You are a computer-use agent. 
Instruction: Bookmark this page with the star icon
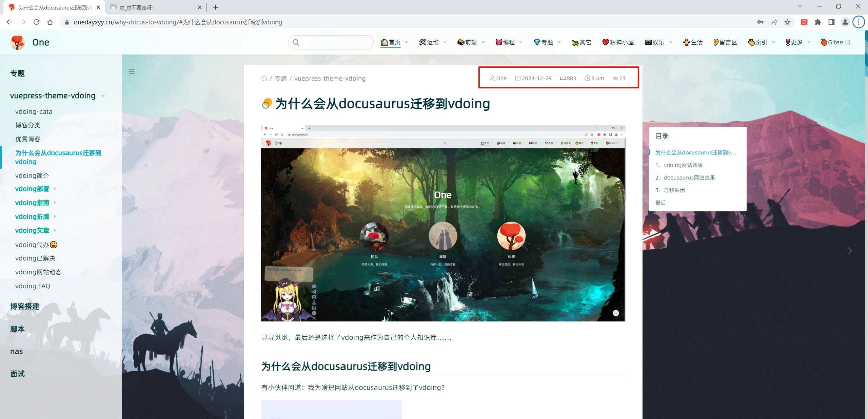point(787,22)
